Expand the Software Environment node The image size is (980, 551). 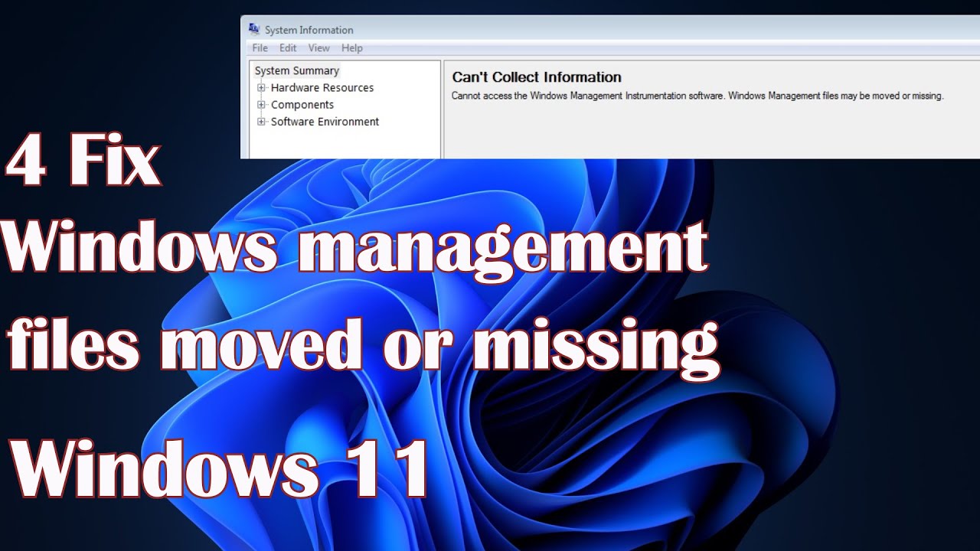262,121
